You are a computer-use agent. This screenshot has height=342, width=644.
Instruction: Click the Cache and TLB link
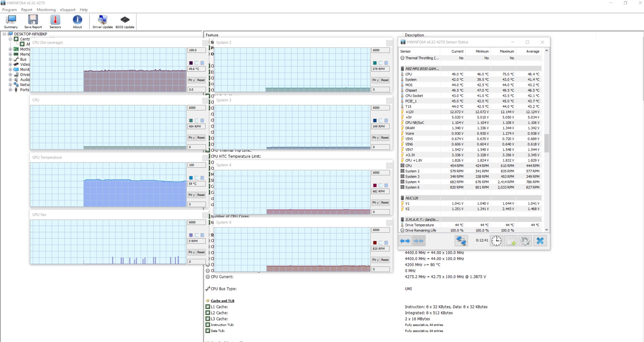coord(222,301)
